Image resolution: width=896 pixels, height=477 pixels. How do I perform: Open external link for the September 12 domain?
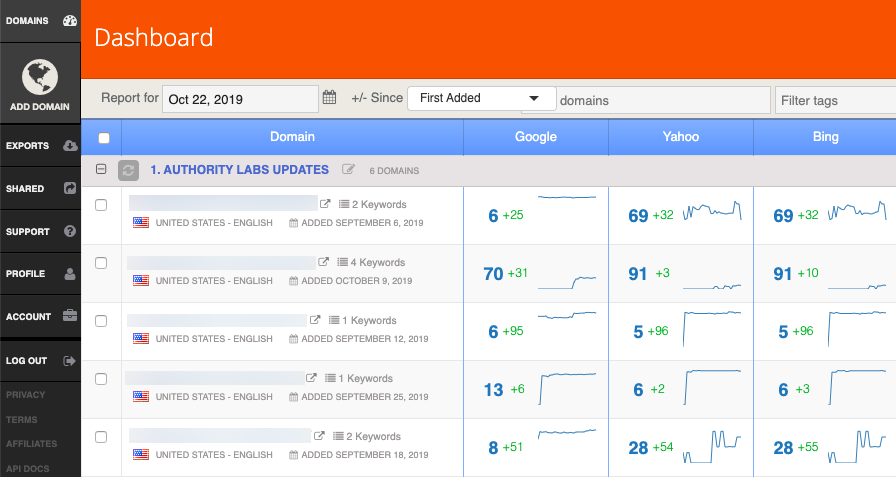[315, 320]
